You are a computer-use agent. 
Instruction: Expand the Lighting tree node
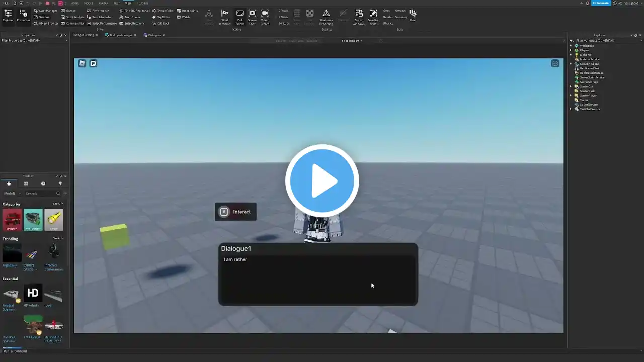tap(571, 55)
